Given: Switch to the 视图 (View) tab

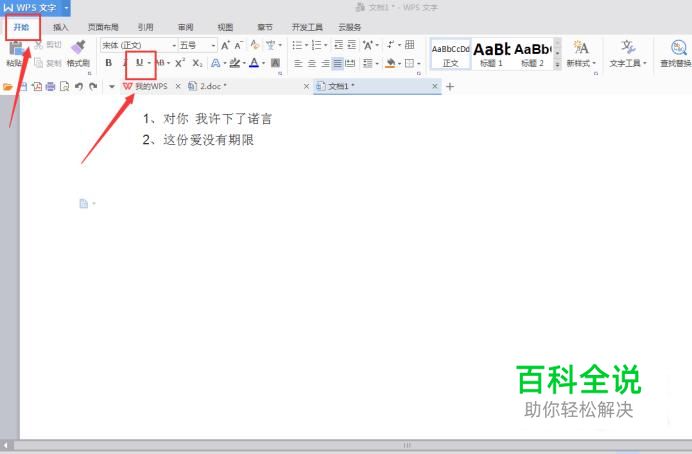Looking at the screenshot, I should click(225, 27).
